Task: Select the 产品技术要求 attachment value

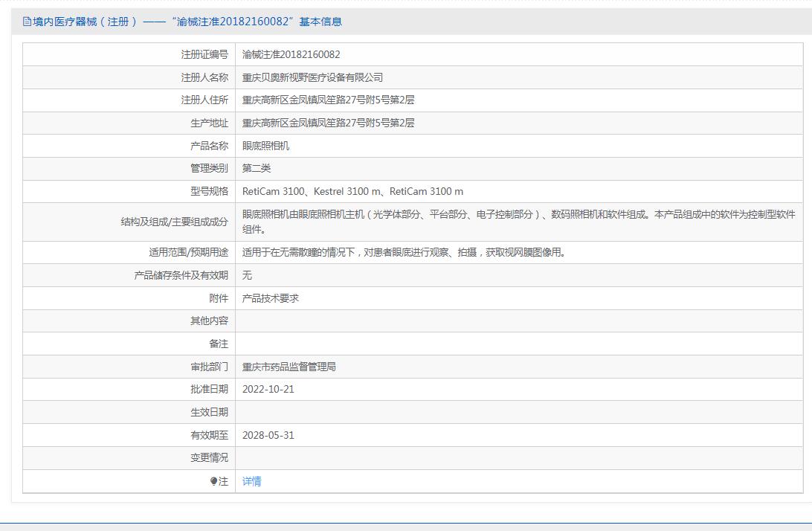Action: (x=271, y=298)
